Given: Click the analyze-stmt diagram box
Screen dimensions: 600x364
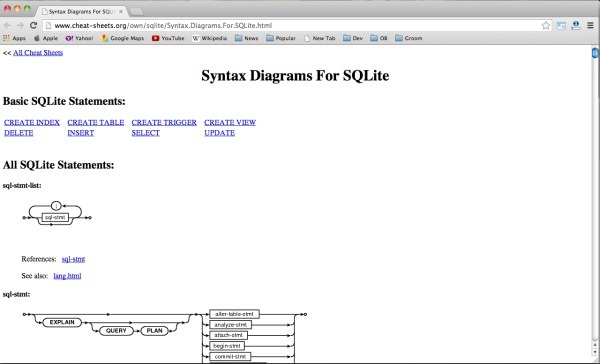Looking at the screenshot, I should point(230,325).
